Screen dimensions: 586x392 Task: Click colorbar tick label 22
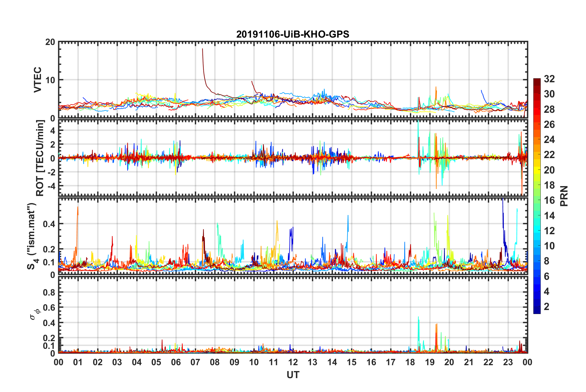pos(549,155)
